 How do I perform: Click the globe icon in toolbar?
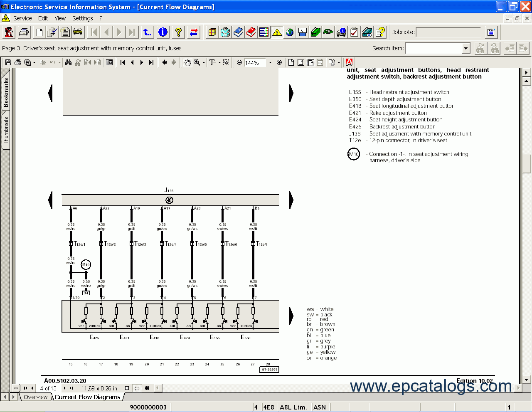pos(290,32)
